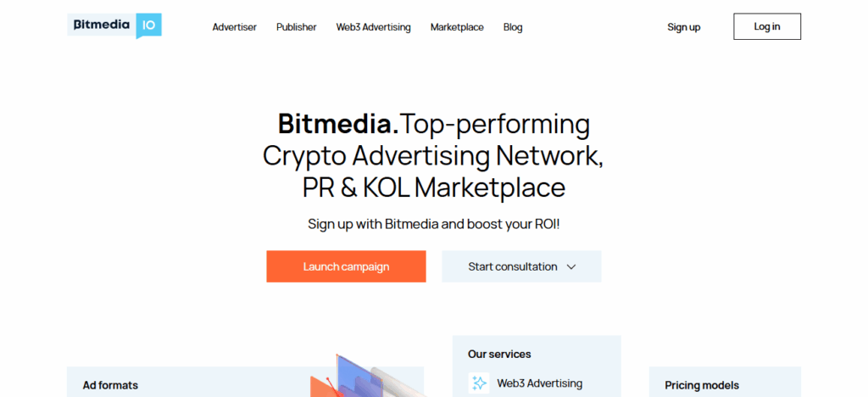Select the Pricing models card heading
868x397 pixels.
coord(702,385)
